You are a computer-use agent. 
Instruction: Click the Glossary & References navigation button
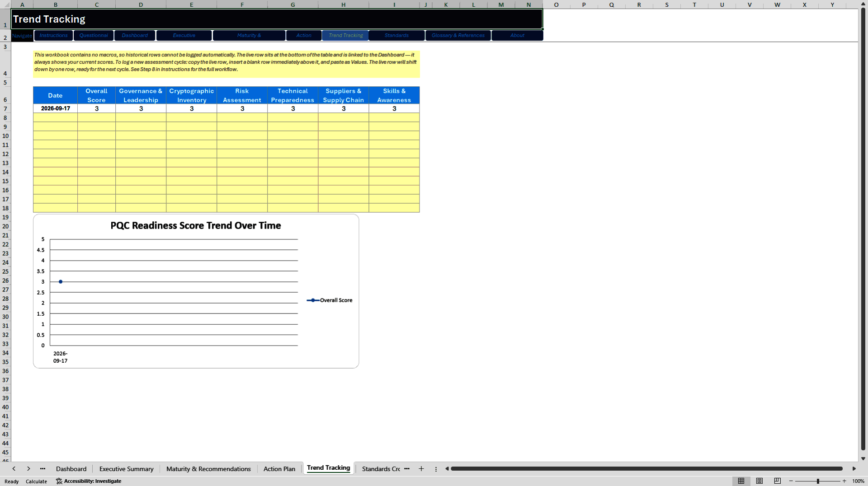click(458, 35)
